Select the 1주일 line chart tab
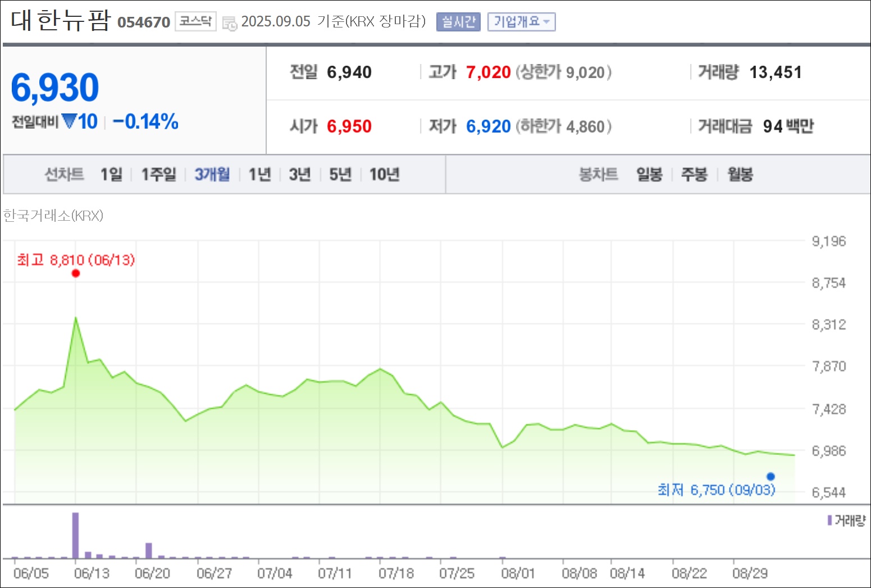 click(158, 175)
